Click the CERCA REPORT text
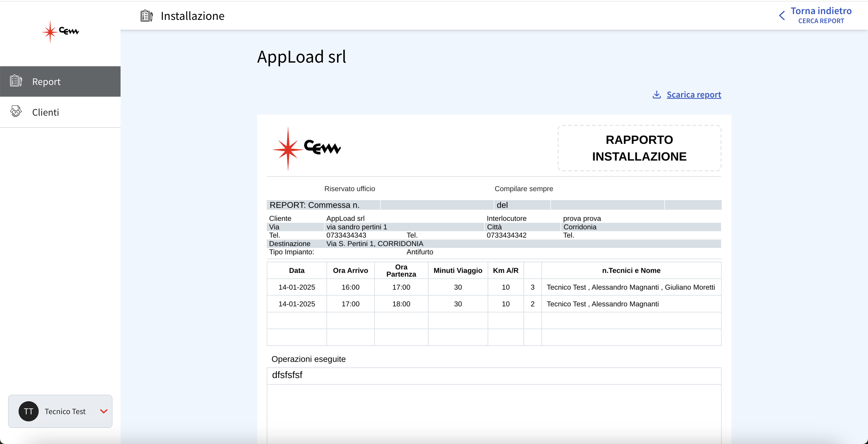This screenshot has width=868, height=444. (x=821, y=21)
